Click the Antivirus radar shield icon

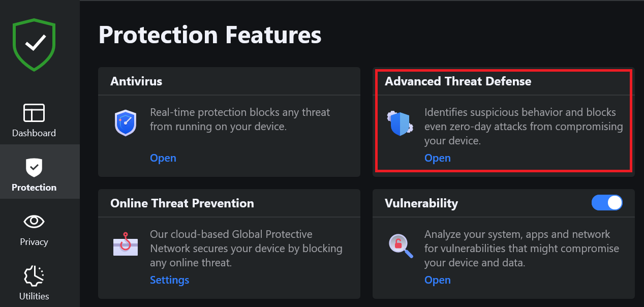tap(125, 123)
